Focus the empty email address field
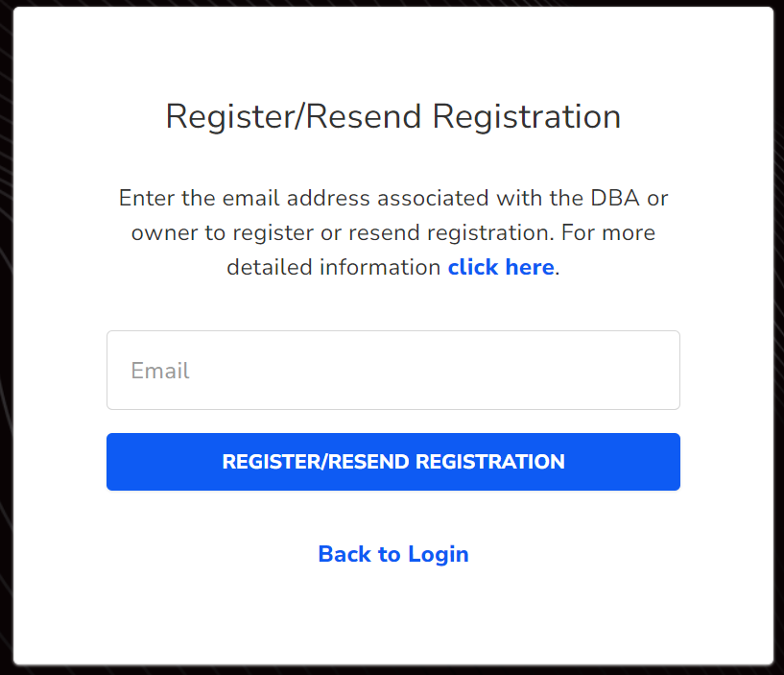 point(392,370)
